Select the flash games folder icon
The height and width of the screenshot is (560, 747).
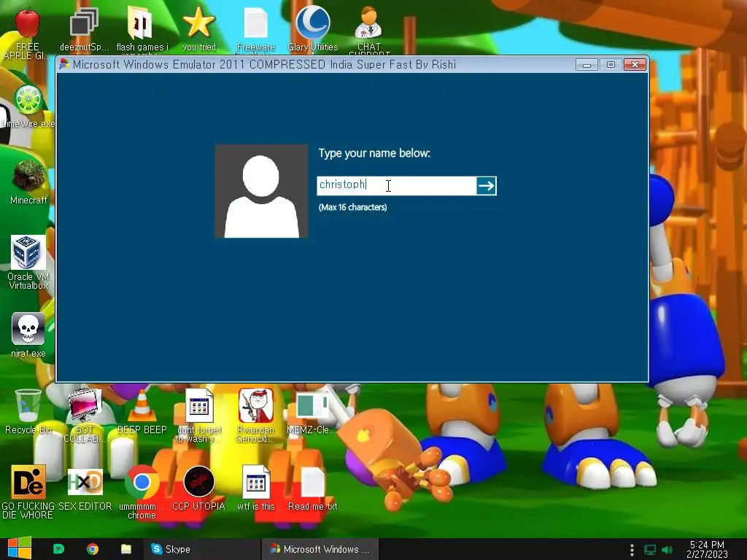141,23
